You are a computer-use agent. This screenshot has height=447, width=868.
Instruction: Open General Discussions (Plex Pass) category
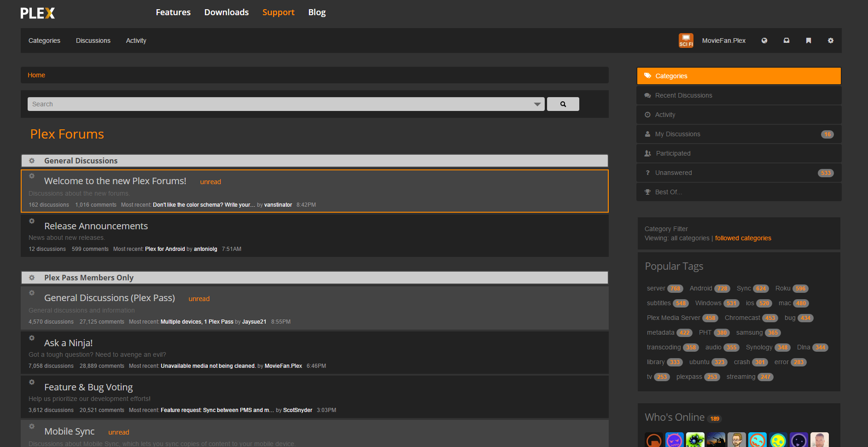(x=110, y=298)
